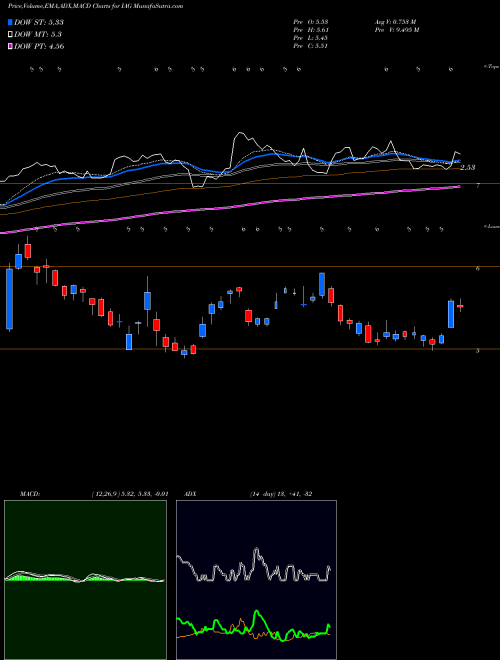Select the 'DOW PT: 4.56' legend text
Image resolution: width=500 pixels, height=660 pixels.
point(39,47)
